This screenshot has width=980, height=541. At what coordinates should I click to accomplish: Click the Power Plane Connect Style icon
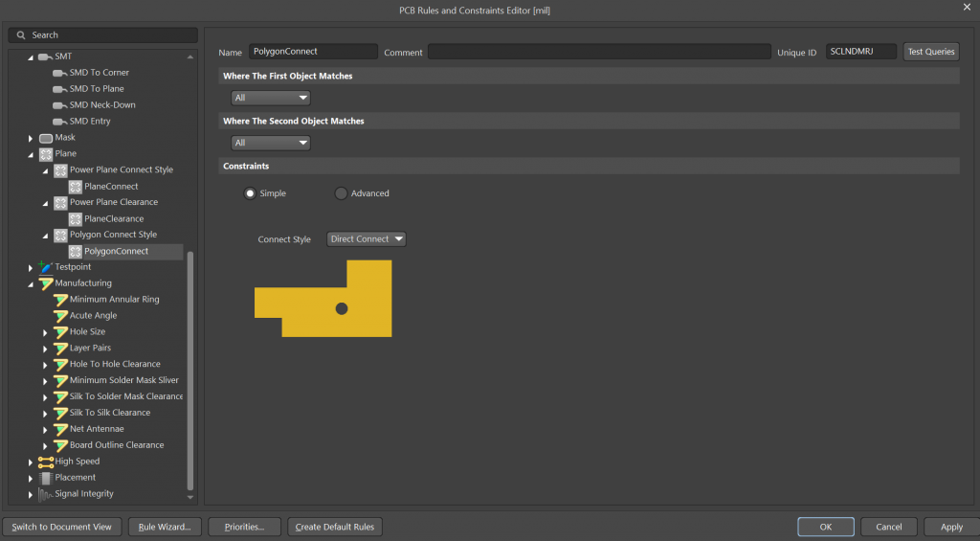coord(60,170)
